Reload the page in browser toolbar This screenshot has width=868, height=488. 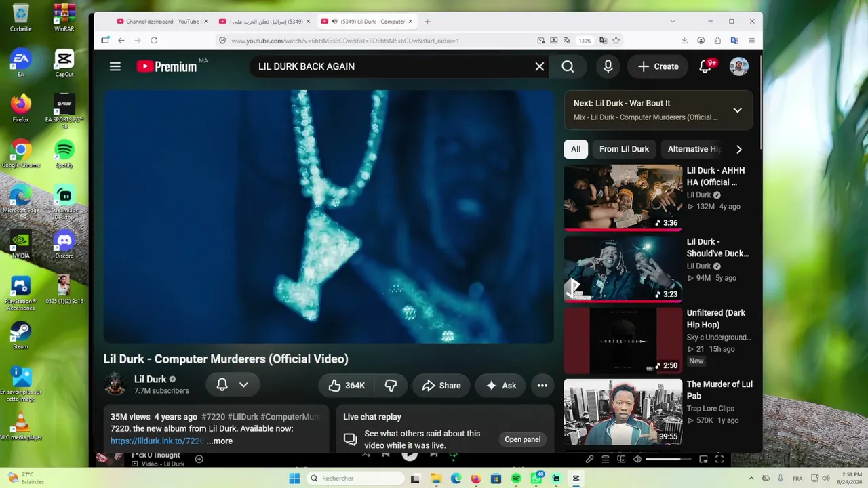click(154, 41)
